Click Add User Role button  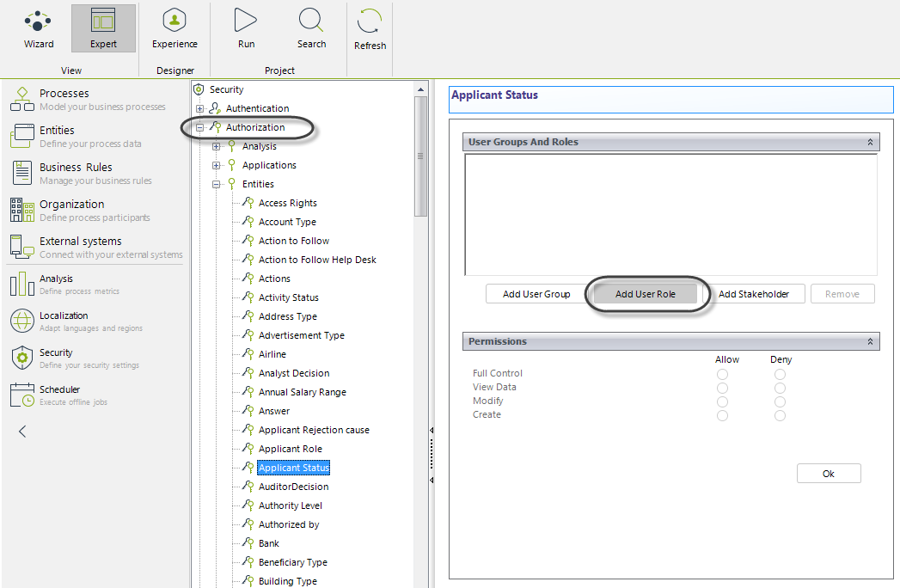[646, 294]
